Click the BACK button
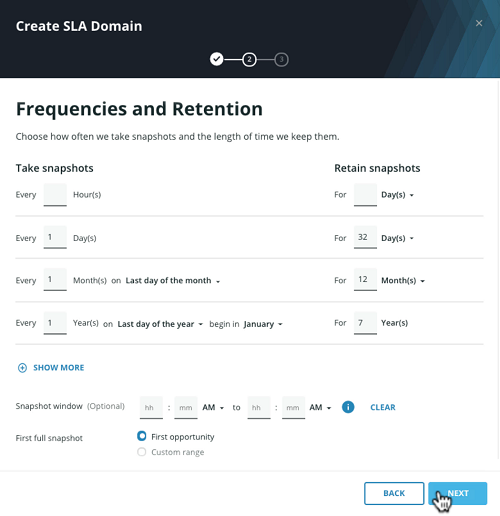This screenshot has width=500, height=516. (x=394, y=493)
